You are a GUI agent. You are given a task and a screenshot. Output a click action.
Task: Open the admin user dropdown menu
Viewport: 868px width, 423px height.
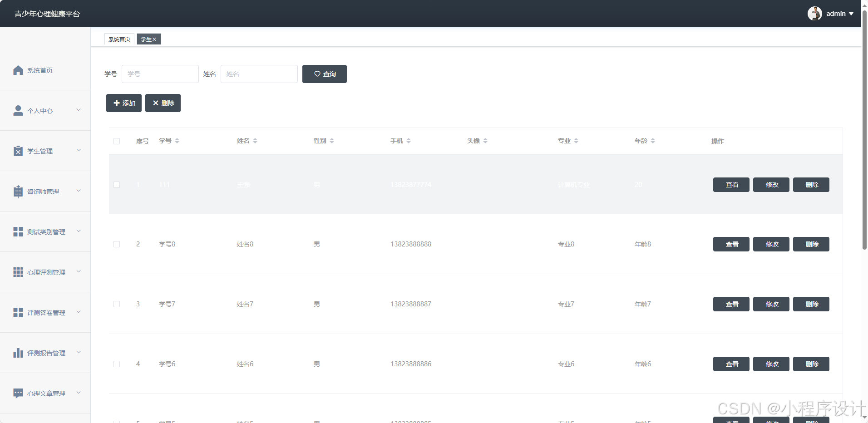click(x=851, y=14)
